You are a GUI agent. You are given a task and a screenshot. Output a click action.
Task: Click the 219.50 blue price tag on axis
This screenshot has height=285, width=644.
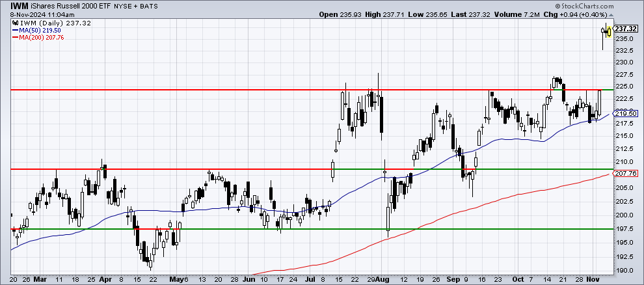[625, 113]
